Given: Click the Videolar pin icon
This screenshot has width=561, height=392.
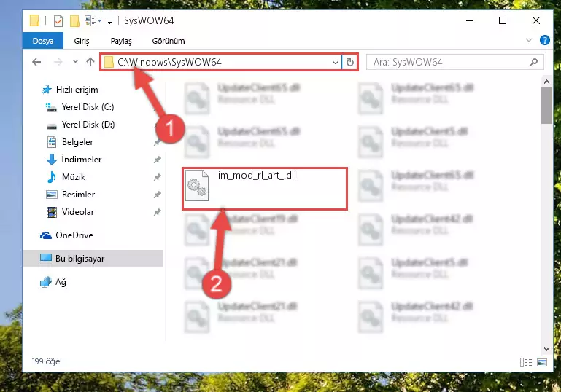Looking at the screenshot, I should point(157,212).
